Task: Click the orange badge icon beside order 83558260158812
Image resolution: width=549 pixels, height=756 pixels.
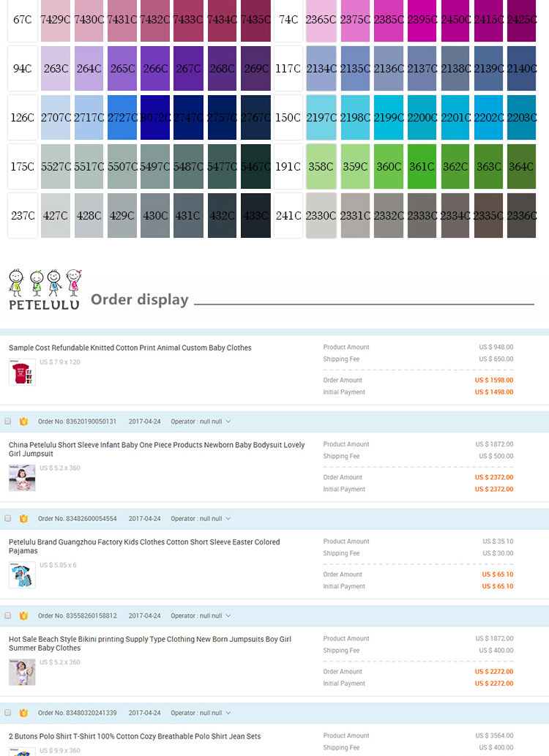Action: [x=23, y=615]
